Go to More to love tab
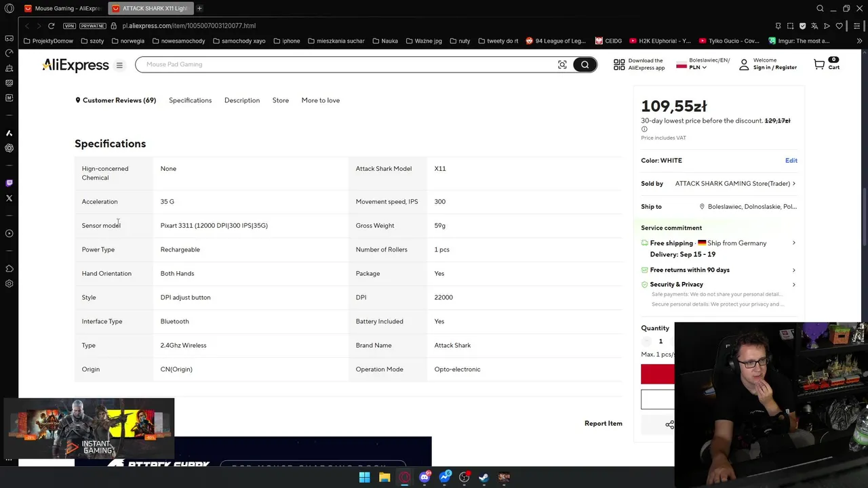 tap(321, 100)
